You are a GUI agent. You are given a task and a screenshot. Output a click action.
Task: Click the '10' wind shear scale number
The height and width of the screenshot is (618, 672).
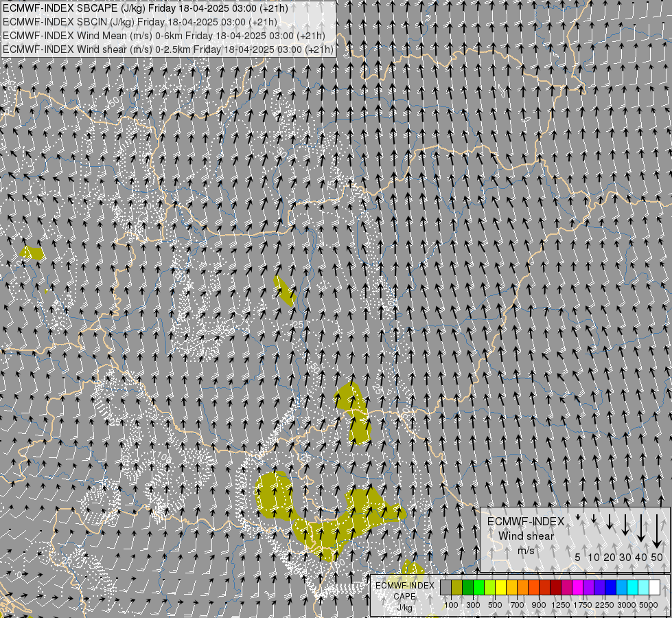coord(594,557)
